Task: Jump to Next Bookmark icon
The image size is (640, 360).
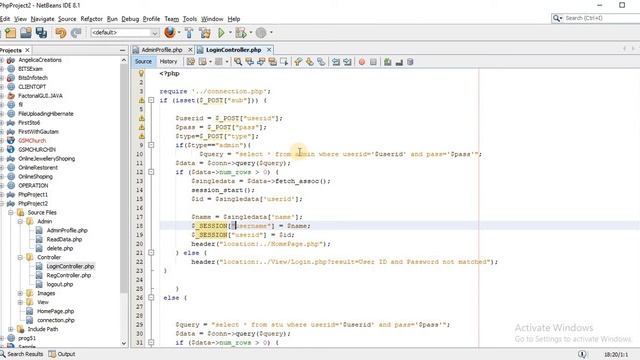Action: click(x=310, y=62)
